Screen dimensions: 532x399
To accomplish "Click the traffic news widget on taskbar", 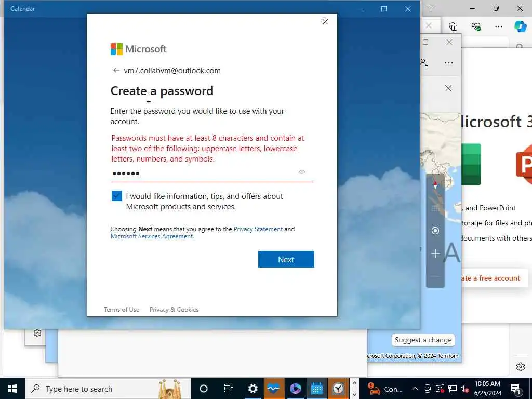I will [385, 389].
